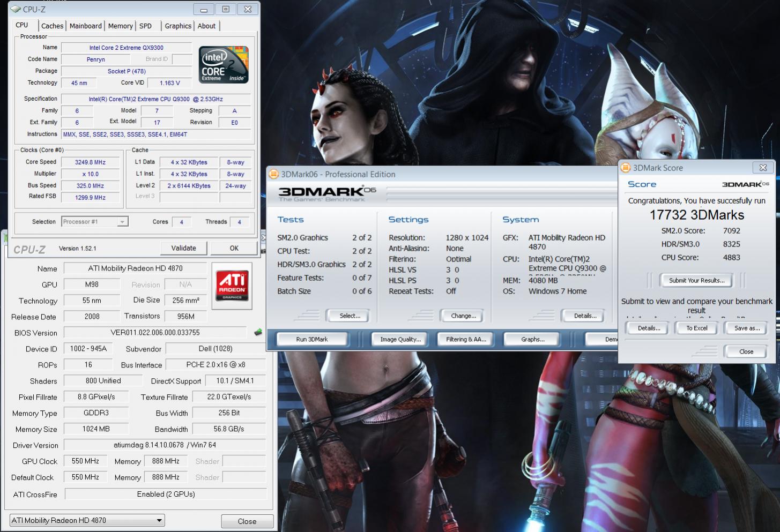The image size is (780, 532).
Task: Close the 3DMark Score window with X
Action: [x=763, y=168]
